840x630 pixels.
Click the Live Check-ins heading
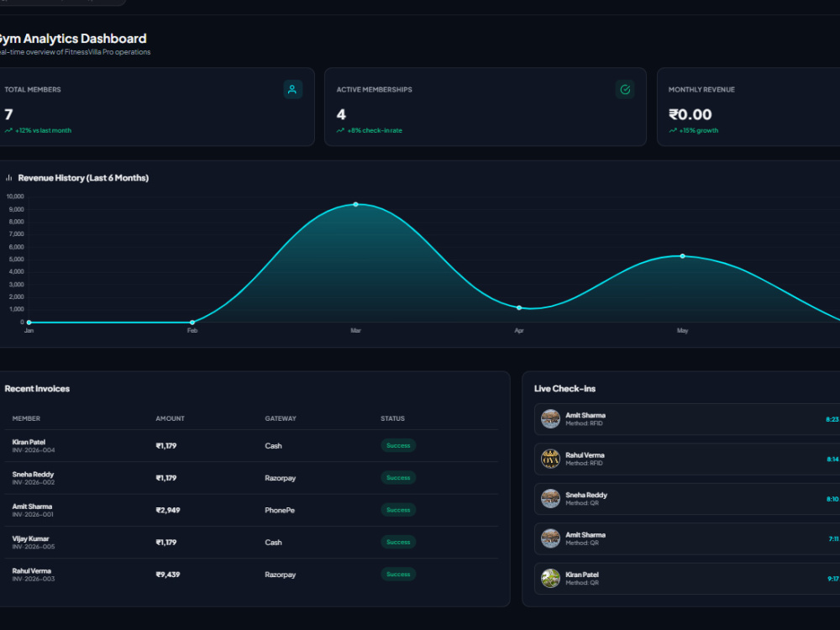[x=564, y=389]
